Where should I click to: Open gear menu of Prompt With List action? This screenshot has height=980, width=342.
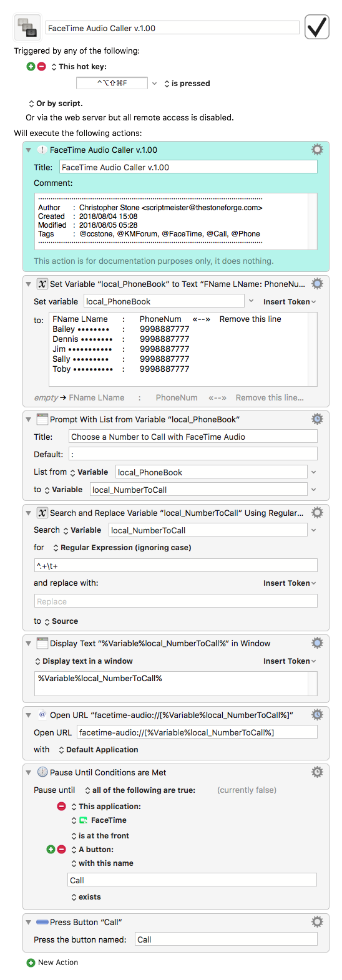coord(317,419)
